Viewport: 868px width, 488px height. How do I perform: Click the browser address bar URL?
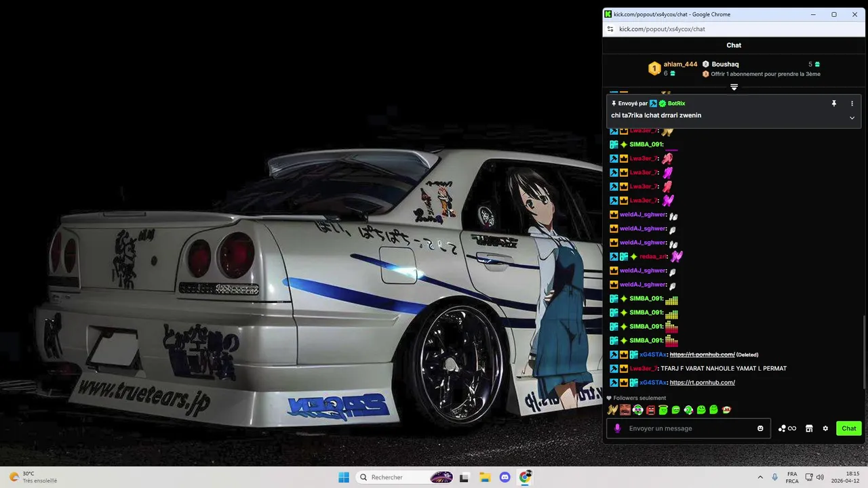pyautogui.click(x=662, y=29)
